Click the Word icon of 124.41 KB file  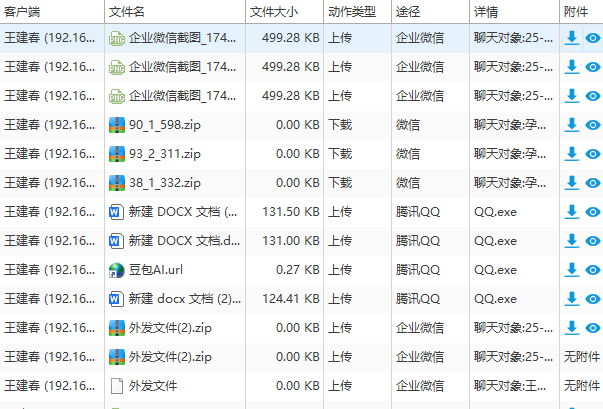117,299
